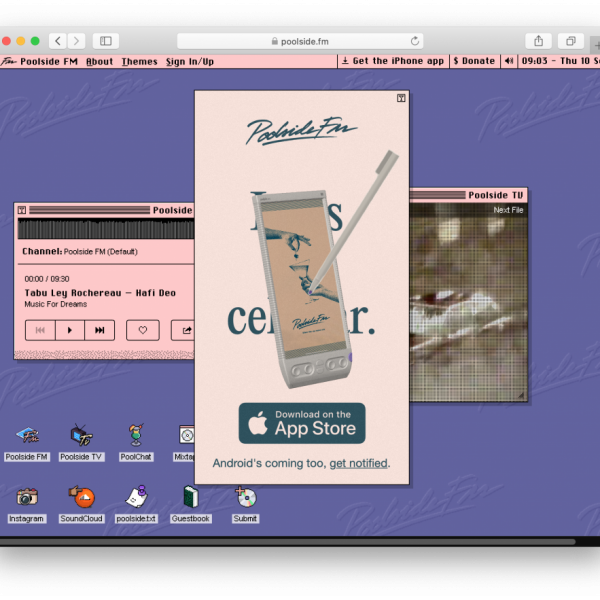Click the play button in Poolside player
600x600 pixels.
point(70,330)
